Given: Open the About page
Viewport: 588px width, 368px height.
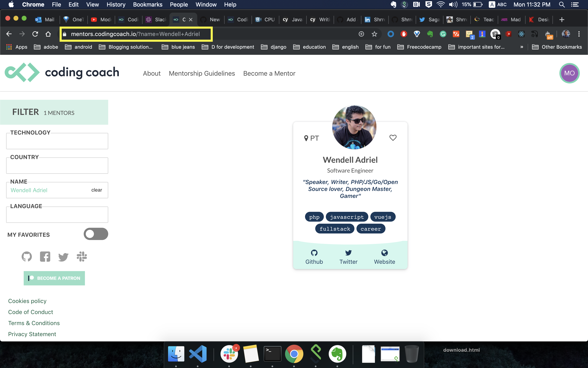Looking at the screenshot, I should (152, 74).
